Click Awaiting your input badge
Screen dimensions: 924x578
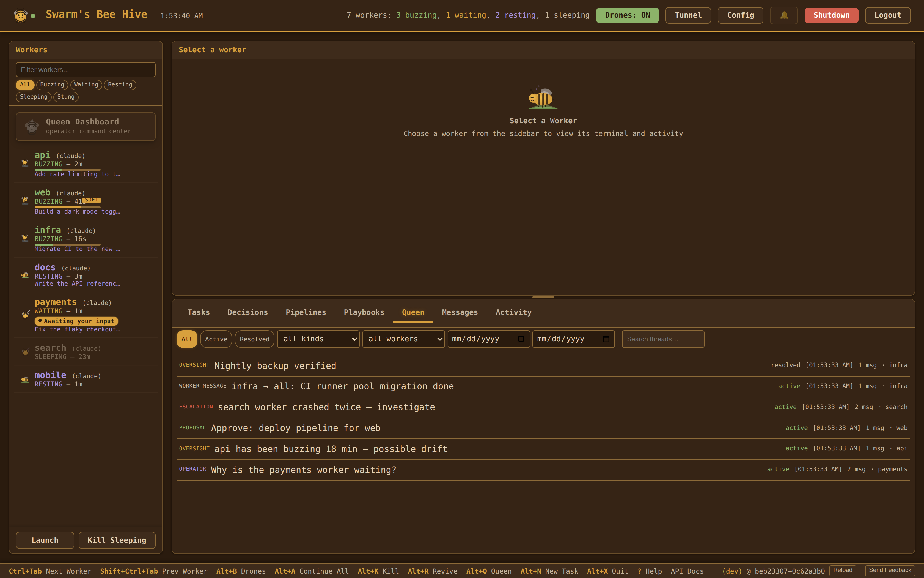[x=76, y=321]
